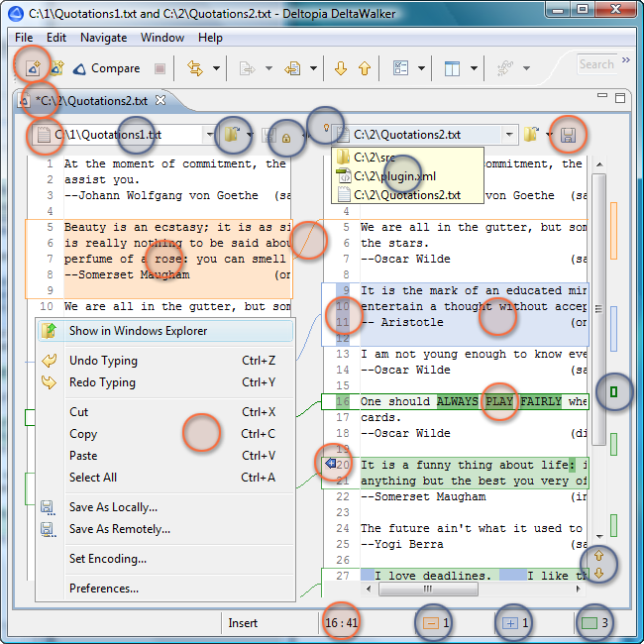Go to previous difference up arrow
The height and width of the screenshot is (644, 644).
(365, 68)
